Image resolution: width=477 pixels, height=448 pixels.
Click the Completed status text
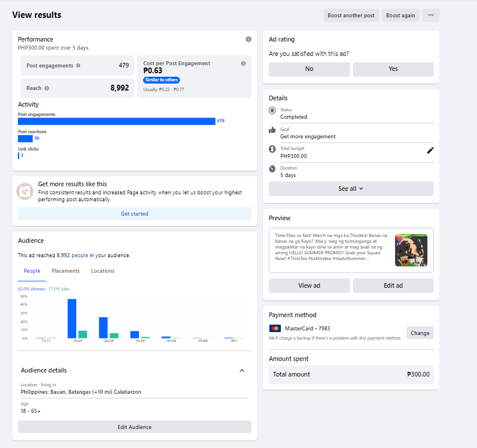pos(294,117)
